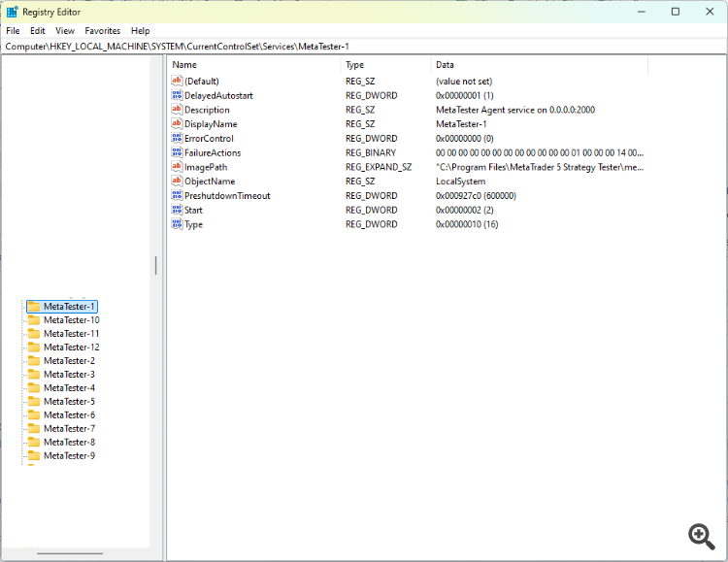Image resolution: width=728 pixels, height=562 pixels.
Task: Click the MetaTester-2 folder icon
Action: [x=34, y=361]
